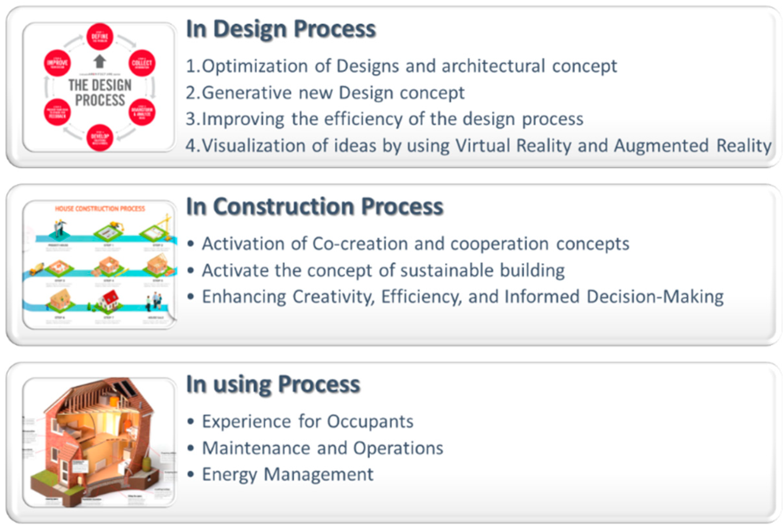Click the red Brainstorm & Analyze circle
783x532 pixels.
point(142,112)
